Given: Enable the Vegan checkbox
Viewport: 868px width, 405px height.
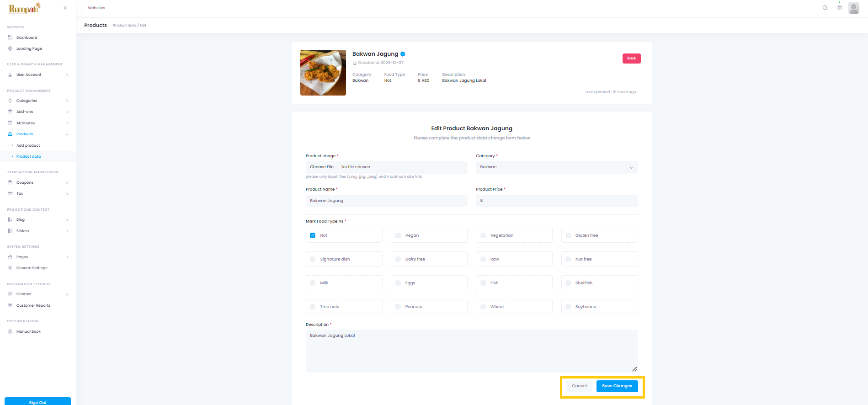Looking at the screenshot, I should [398, 235].
